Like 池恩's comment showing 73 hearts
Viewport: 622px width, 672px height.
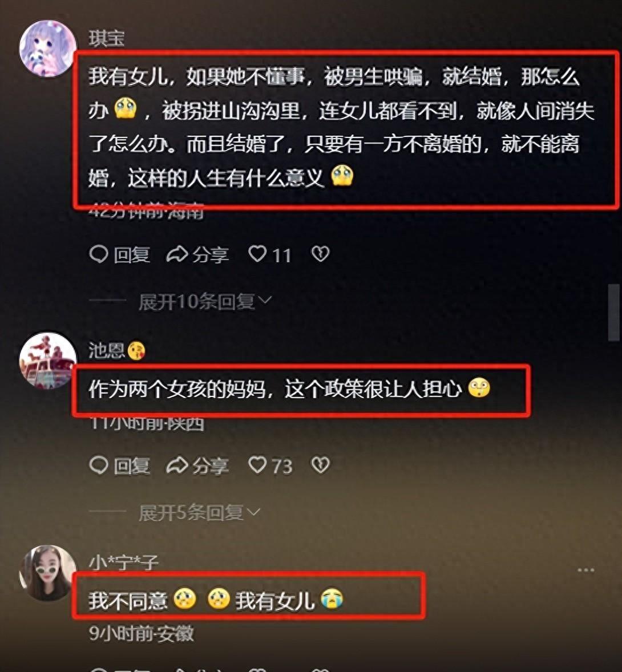[x=270, y=465]
